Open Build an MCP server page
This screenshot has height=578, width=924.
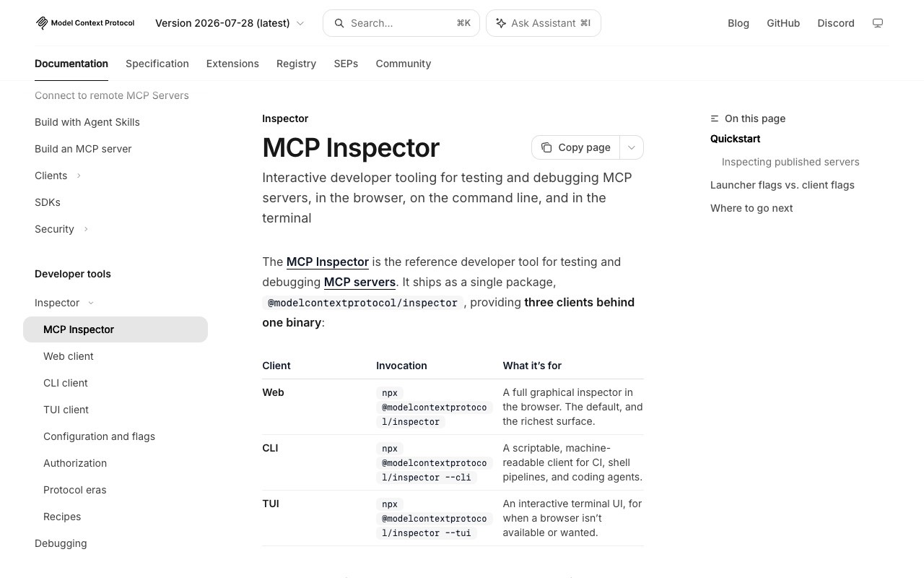tap(115, 149)
